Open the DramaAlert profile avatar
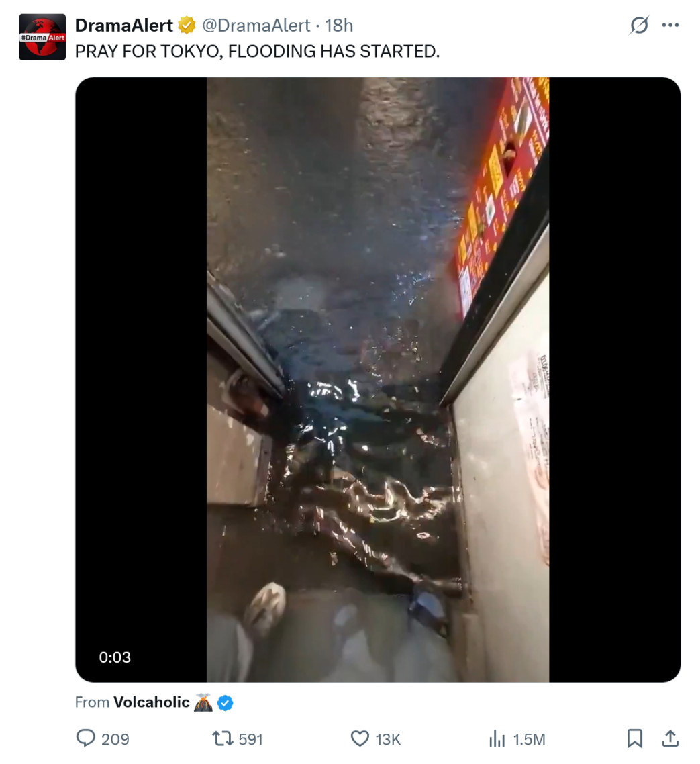The width and height of the screenshot is (700, 764). point(42,37)
